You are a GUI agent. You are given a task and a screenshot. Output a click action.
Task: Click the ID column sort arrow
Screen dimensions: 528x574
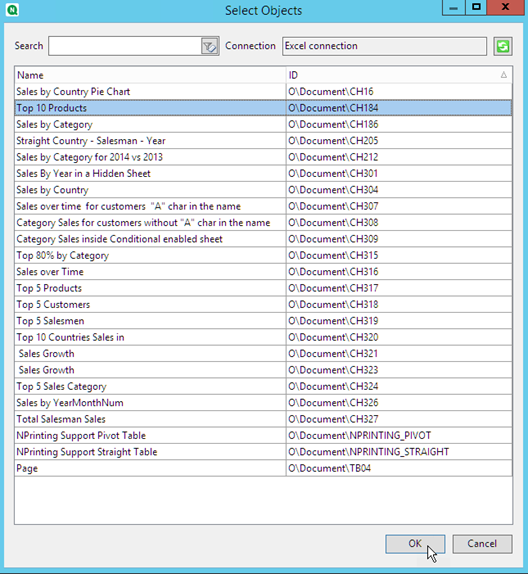coord(504,75)
